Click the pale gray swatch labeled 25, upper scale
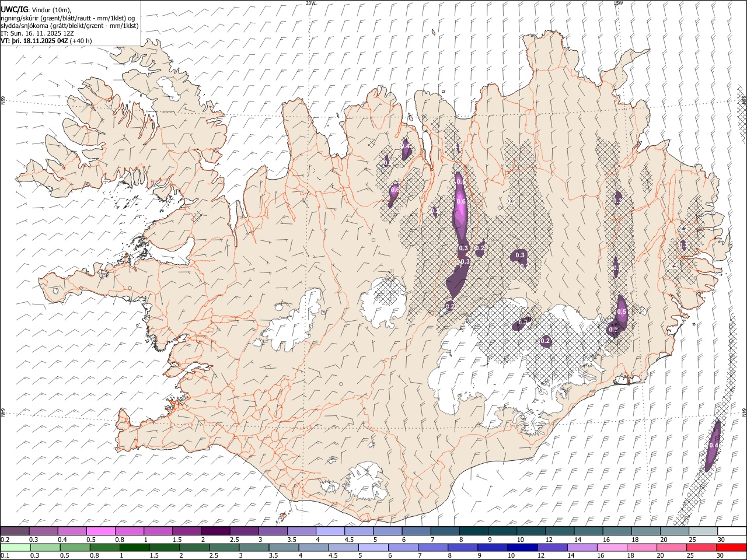 (703, 531)
